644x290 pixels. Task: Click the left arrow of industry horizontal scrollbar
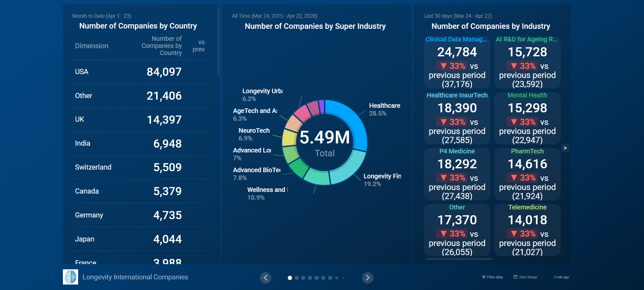click(423, 259)
